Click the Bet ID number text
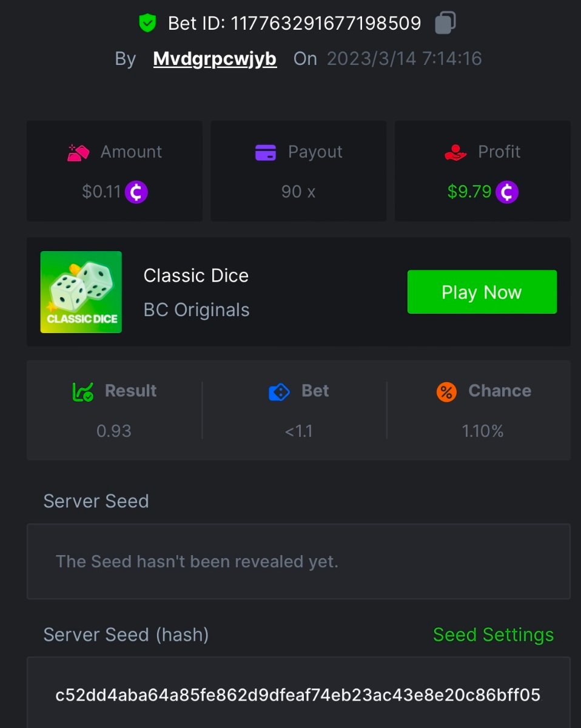This screenshot has width=581, height=728. [x=326, y=24]
